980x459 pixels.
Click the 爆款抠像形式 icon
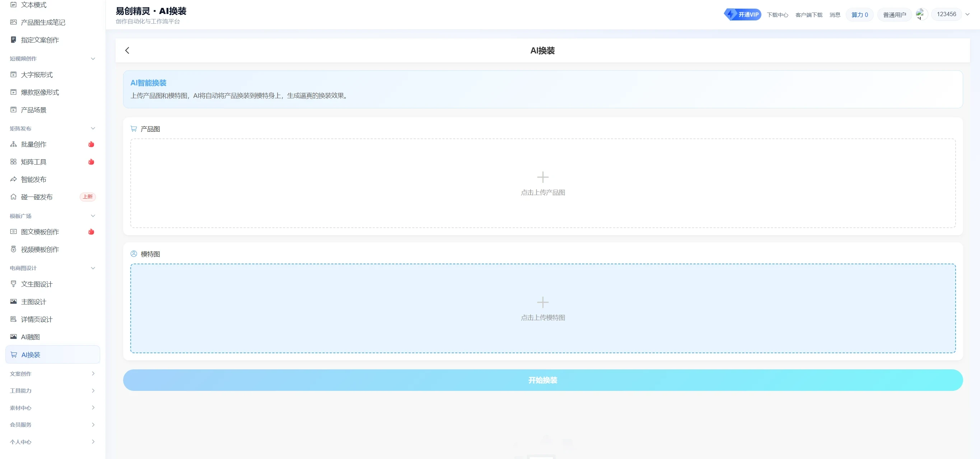click(x=13, y=92)
